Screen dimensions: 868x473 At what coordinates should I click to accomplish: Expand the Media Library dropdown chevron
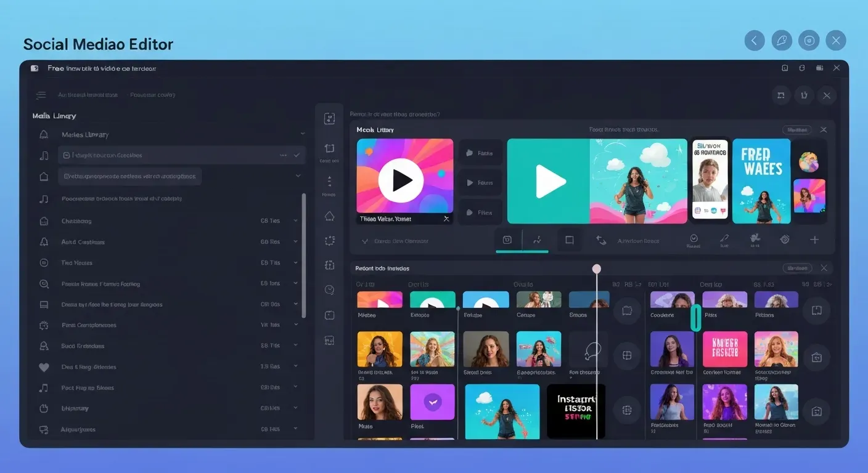[x=302, y=134]
